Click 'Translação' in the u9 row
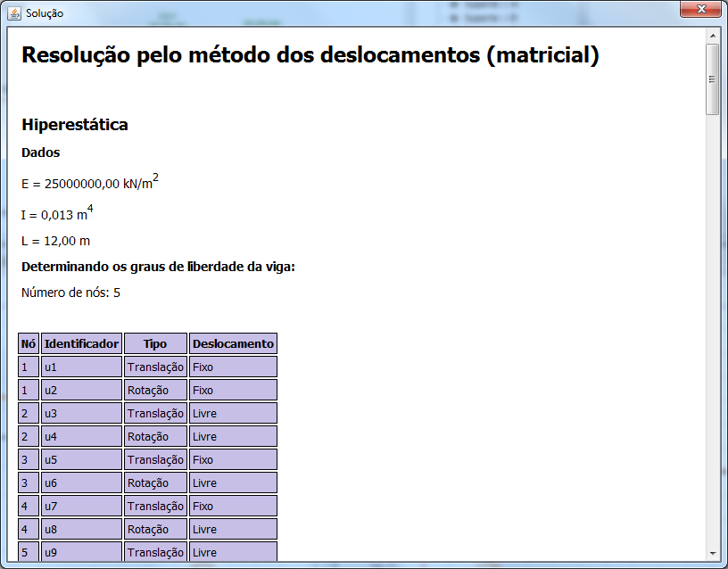The image size is (728, 569). click(x=155, y=551)
